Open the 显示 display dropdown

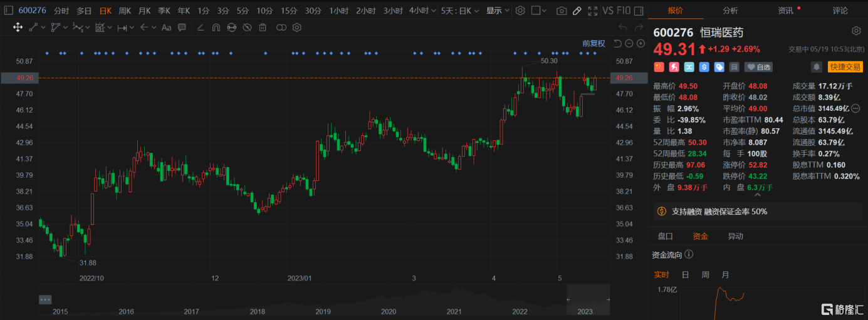pos(498,11)
